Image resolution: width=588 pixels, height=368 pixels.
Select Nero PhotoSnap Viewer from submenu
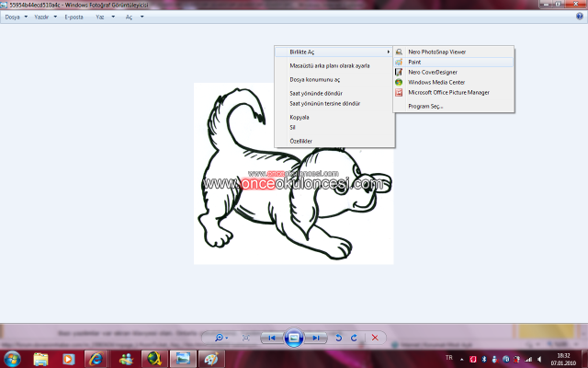click(437, 52)
